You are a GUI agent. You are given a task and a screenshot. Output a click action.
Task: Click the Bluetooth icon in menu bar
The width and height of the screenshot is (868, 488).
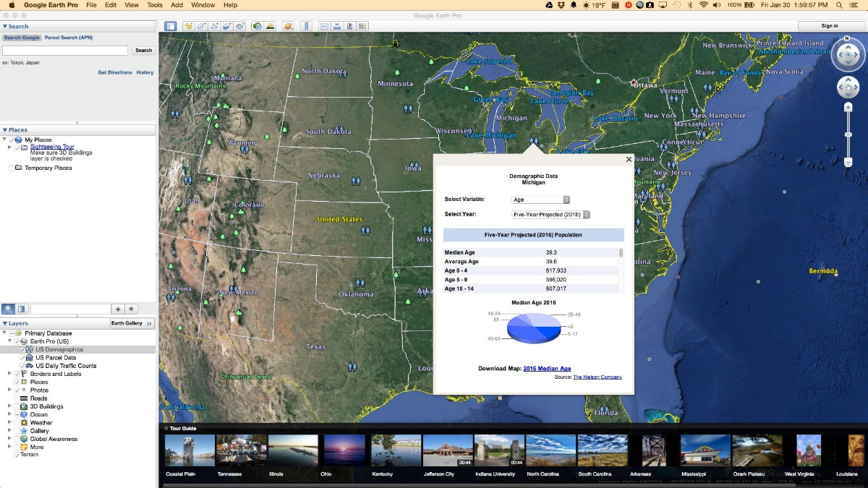689,4
